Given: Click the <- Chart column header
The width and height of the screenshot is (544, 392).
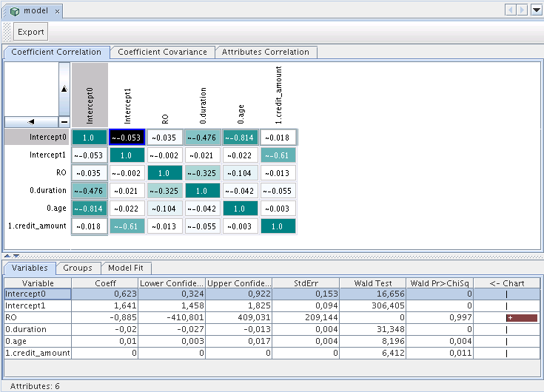Looking at the screenshot, I should click(x=506, y=283).
